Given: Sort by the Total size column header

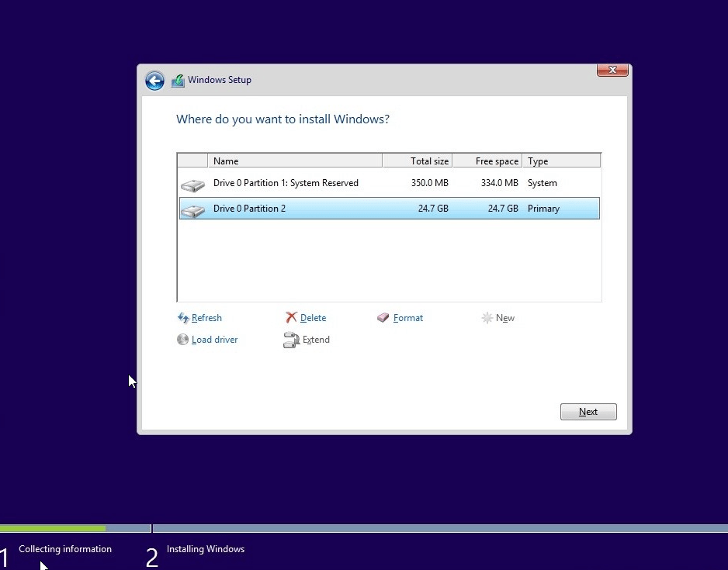Looking at the screenshot, I should [x=418, y=161].
